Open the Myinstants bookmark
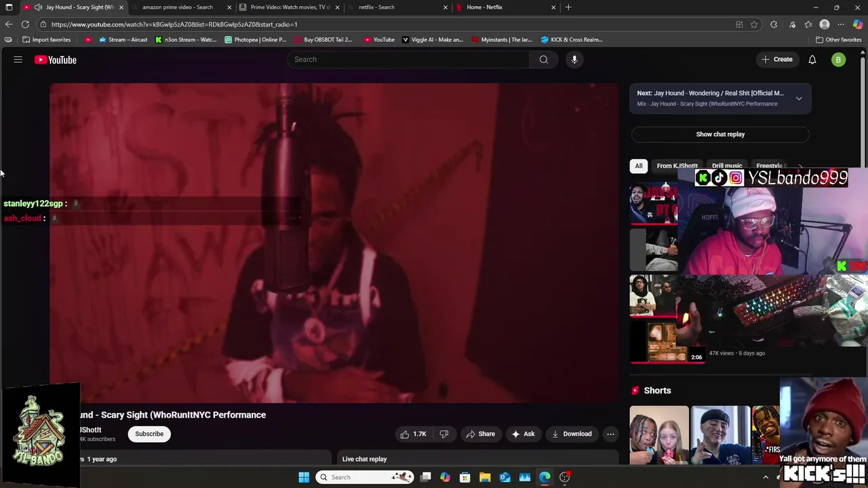Viewport: 868px width, 488px height. (x=502, y=39)
